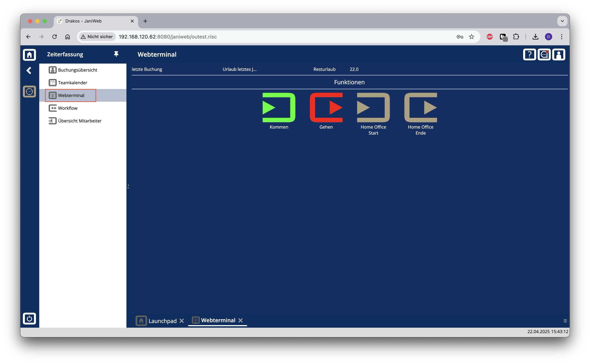Viewport: 590px width, 364px height.
Task: Close the Drakos - JaniWeb browser tab
Action: [x=132, y=21]
